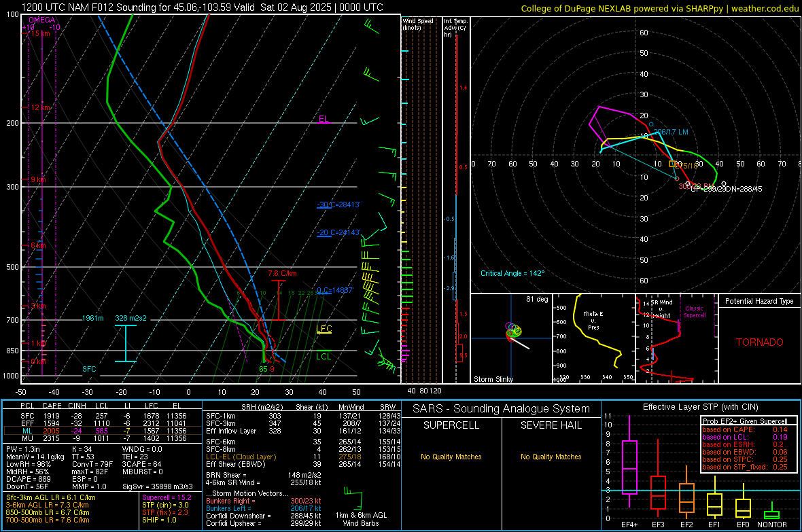The height and width of the screenshot is (532, 802).
Task: Click Bunkers Left = 206/17 kt
Action: pyautogui.click(x=264, y=508)
